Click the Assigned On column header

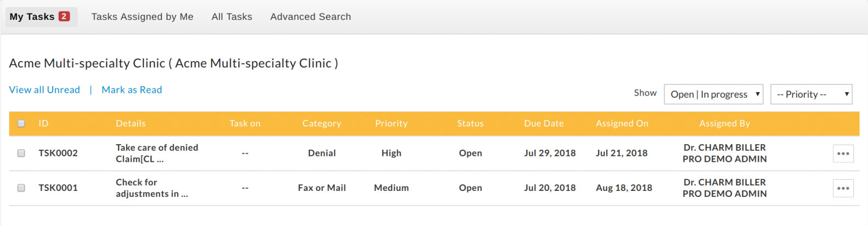622,123
